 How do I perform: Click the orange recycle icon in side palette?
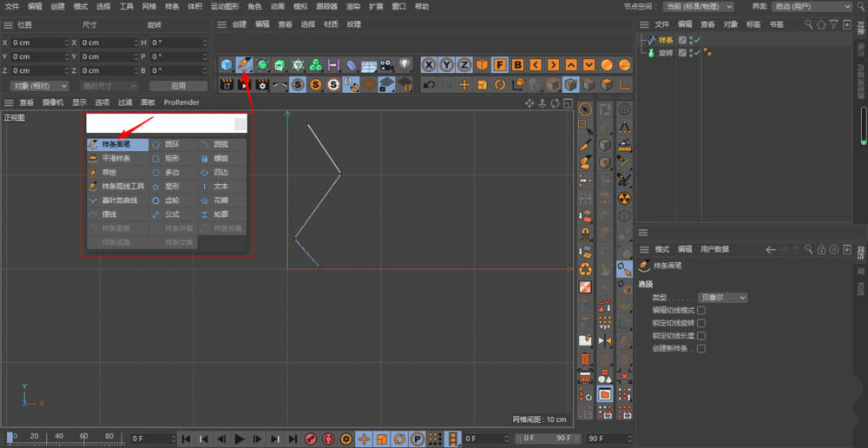tap(585, 270)
